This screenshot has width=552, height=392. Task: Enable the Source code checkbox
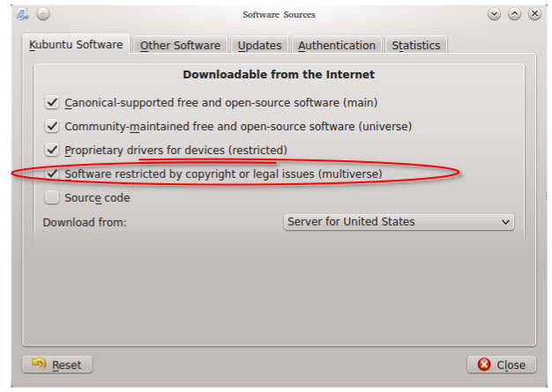(x=52, y=197)
